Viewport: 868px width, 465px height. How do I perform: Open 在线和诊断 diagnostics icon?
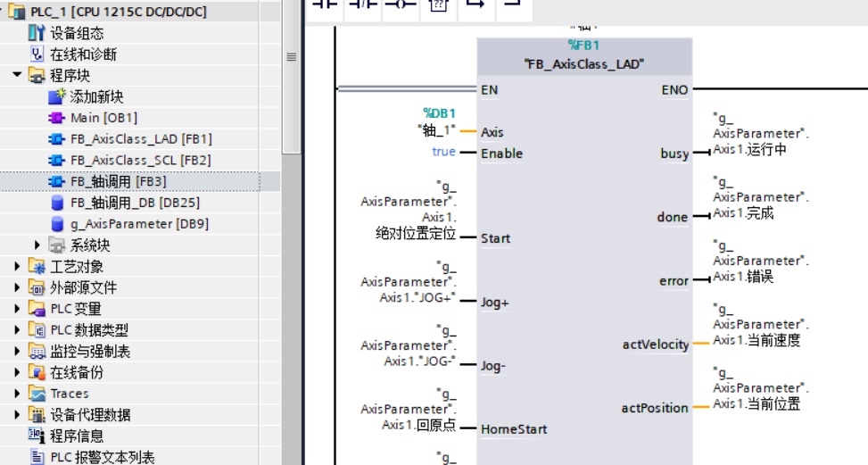pyautogui.click(x=36, y=54)
